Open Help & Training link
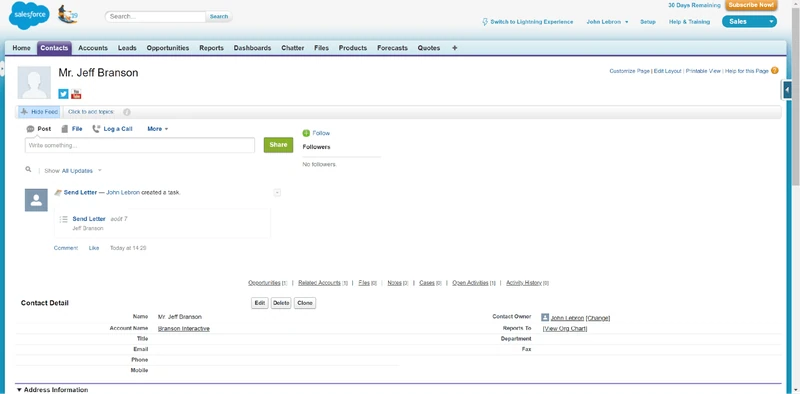The height and width of the screenshot is (394, 800). click(x=689, y=22)
